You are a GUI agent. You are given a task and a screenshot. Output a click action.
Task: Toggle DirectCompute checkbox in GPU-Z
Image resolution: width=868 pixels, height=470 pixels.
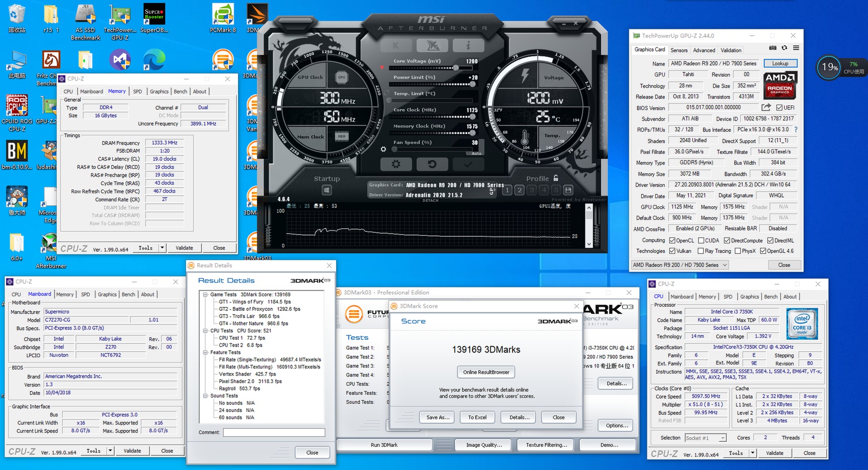click(x=727, y=240)
